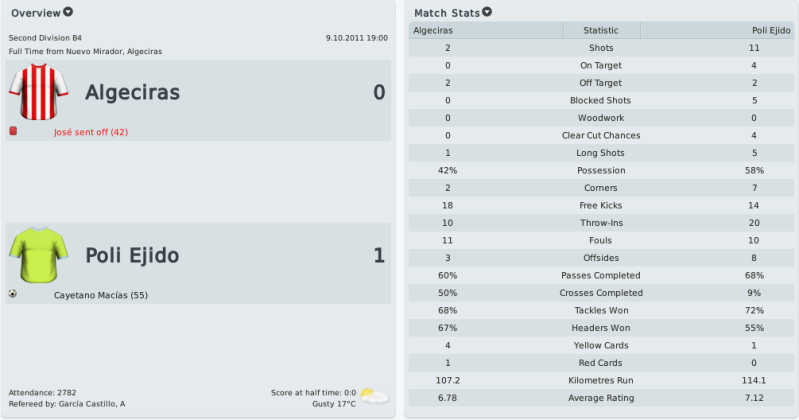Select scorer Cayetano Macías (55)
The height and width of the screenshot is (420, 799).
point(101,295)
